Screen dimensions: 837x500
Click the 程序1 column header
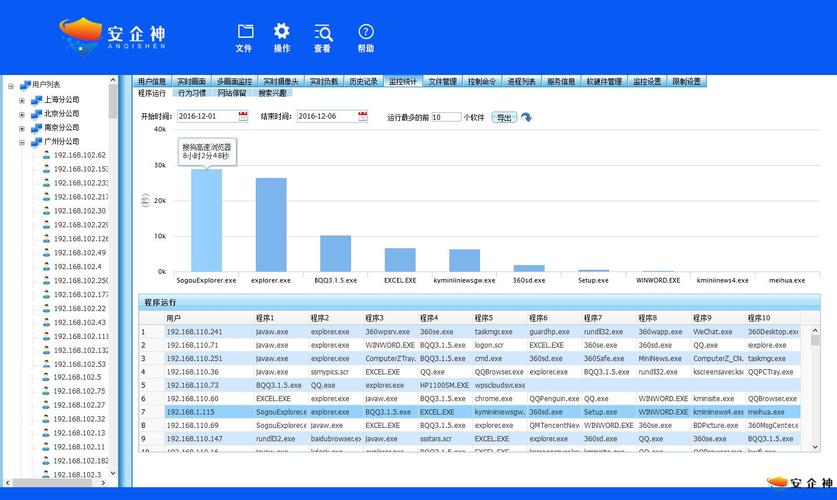coord(281,318)
